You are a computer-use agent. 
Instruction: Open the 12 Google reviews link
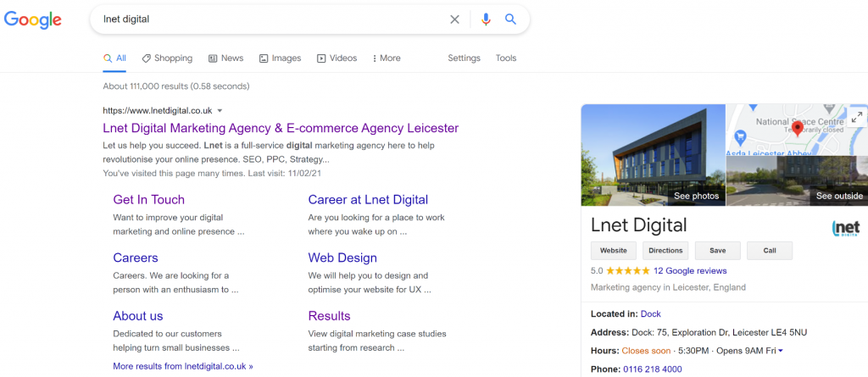click(x=690, y=271)
